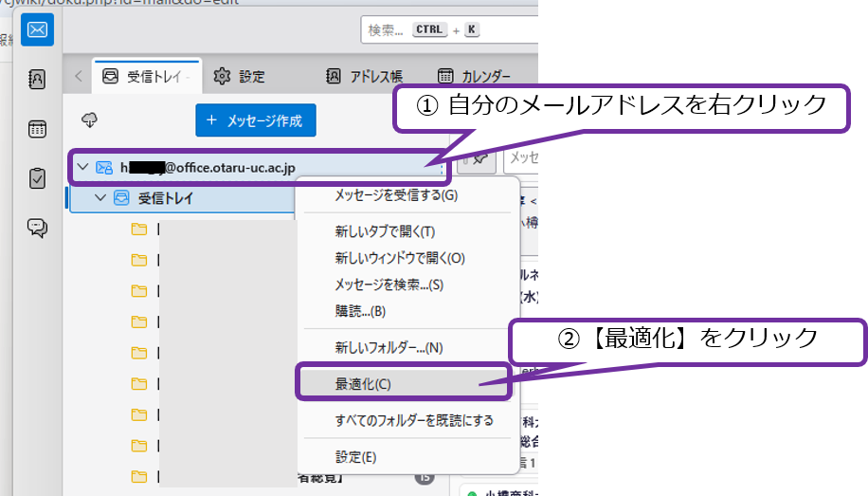
Task: Click the gear icon on 設定 tab
Action: [222, 77]
